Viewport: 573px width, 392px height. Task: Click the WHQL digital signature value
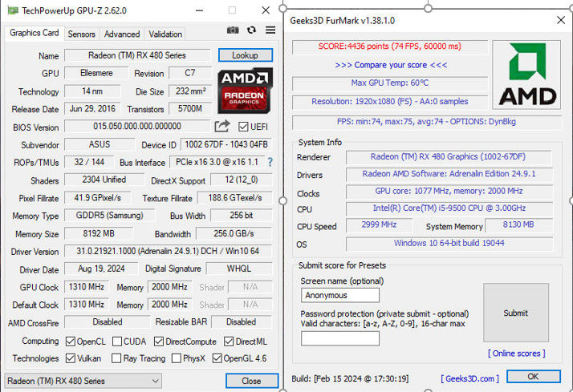239,269
